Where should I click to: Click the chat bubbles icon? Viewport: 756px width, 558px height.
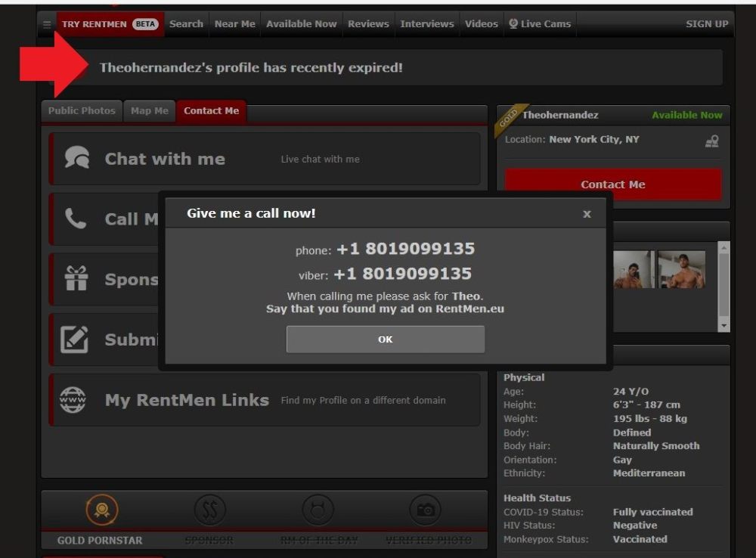coord(76,158)
